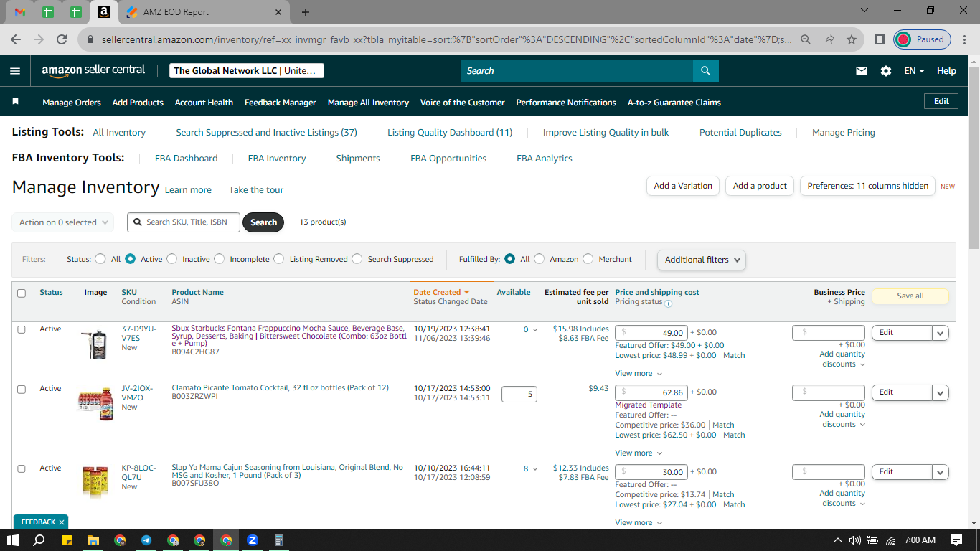
Task: Open Zoom from the taskbar
Action: pos(253,540)
